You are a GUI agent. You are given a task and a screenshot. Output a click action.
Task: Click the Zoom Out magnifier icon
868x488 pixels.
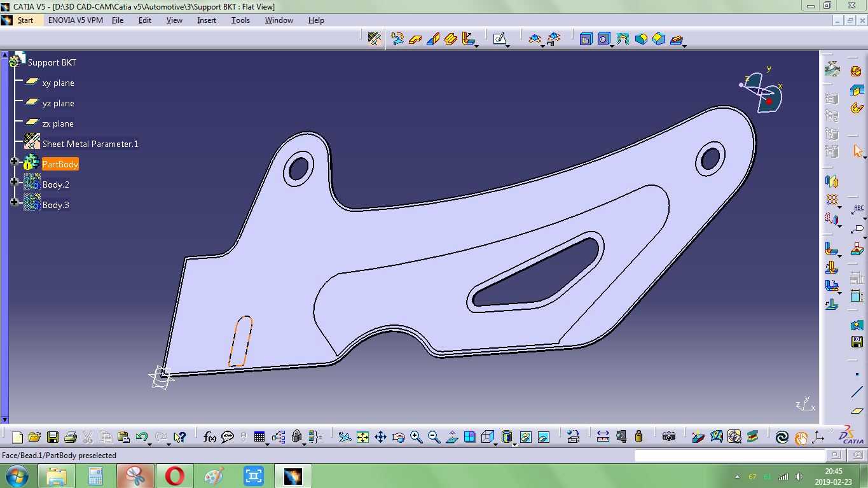(434, 437)
